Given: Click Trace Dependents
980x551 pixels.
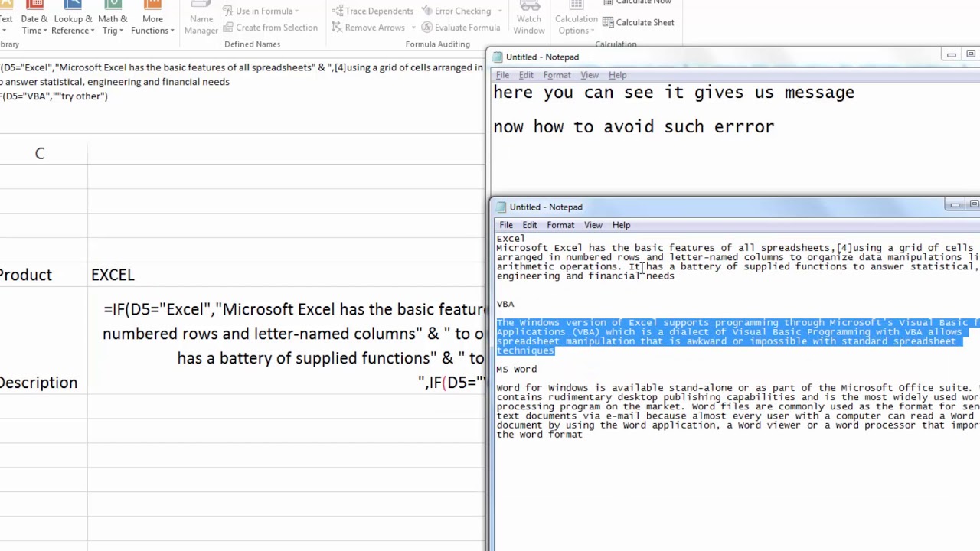Looking at the screenshot, I should 372,11.
